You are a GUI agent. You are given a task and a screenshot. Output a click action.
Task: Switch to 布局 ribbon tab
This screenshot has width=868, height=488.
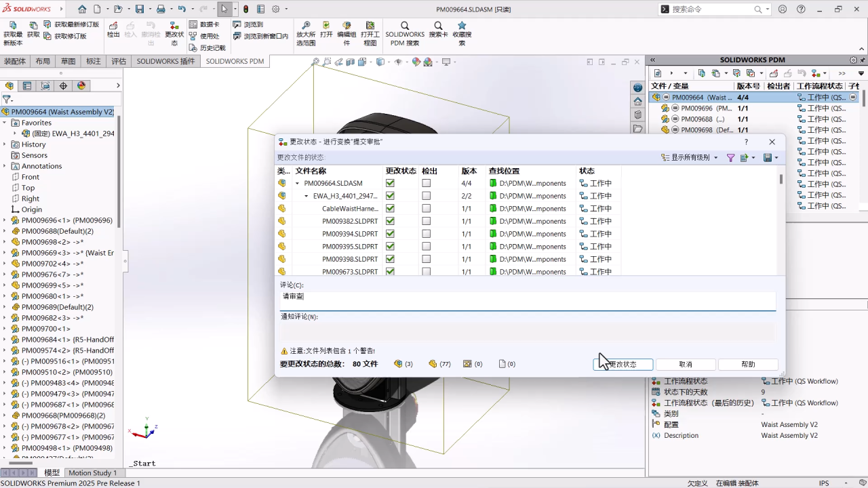tap(43, 61)
